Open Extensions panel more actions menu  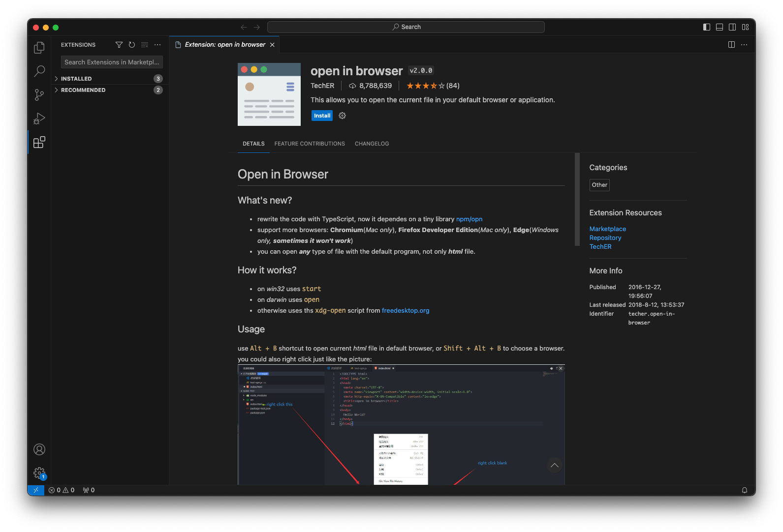pos(157,45)
